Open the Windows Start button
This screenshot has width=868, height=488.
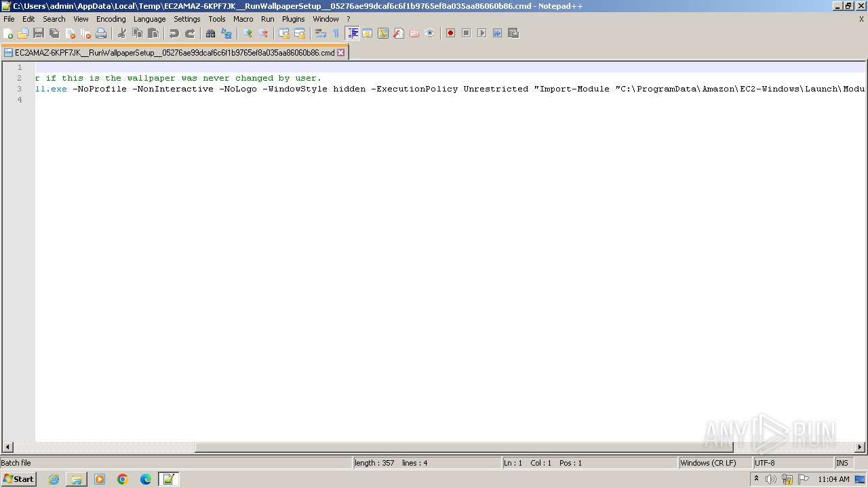(19, 479)
